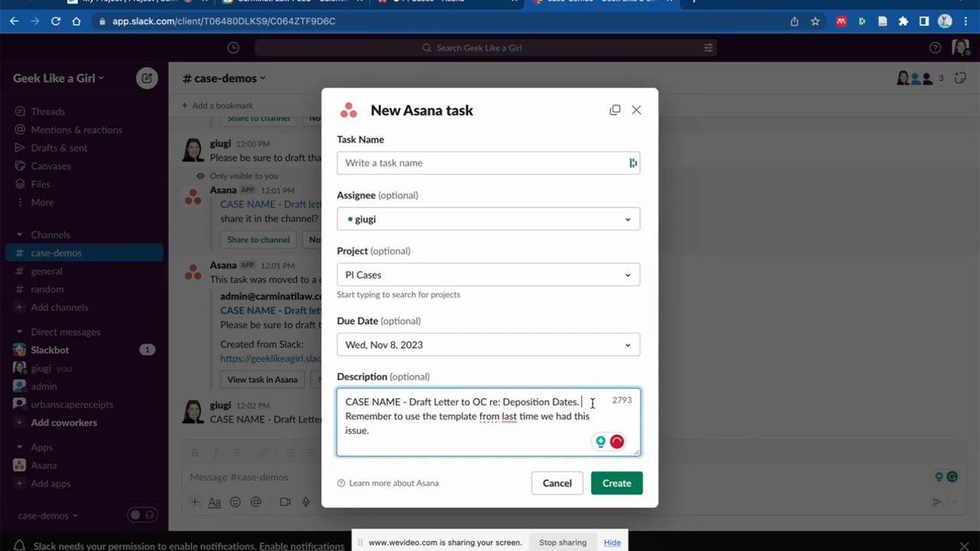Screen dimensions: 980x551
Task: Click the mention @ icon in composer
Action: click(x=256, y=502)
